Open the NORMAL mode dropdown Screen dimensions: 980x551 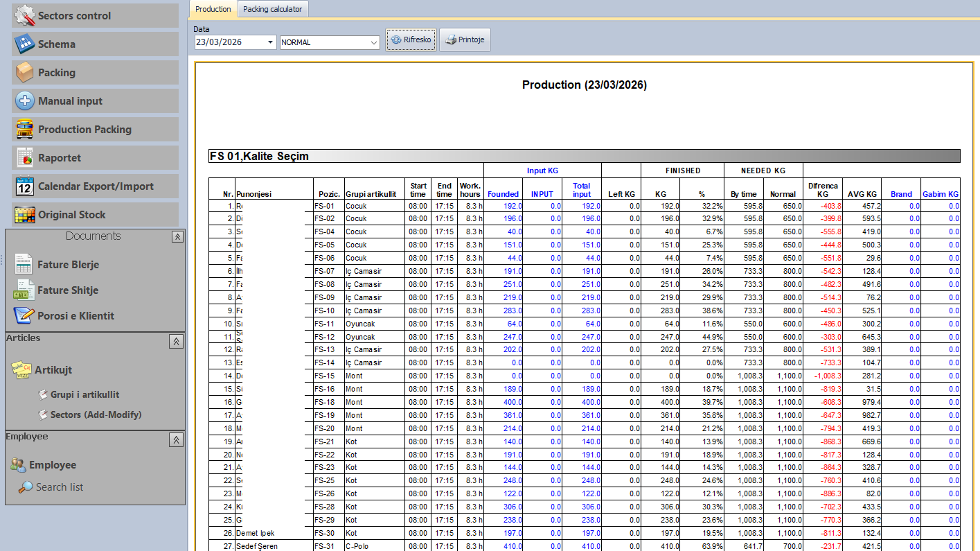pos(373,42)
